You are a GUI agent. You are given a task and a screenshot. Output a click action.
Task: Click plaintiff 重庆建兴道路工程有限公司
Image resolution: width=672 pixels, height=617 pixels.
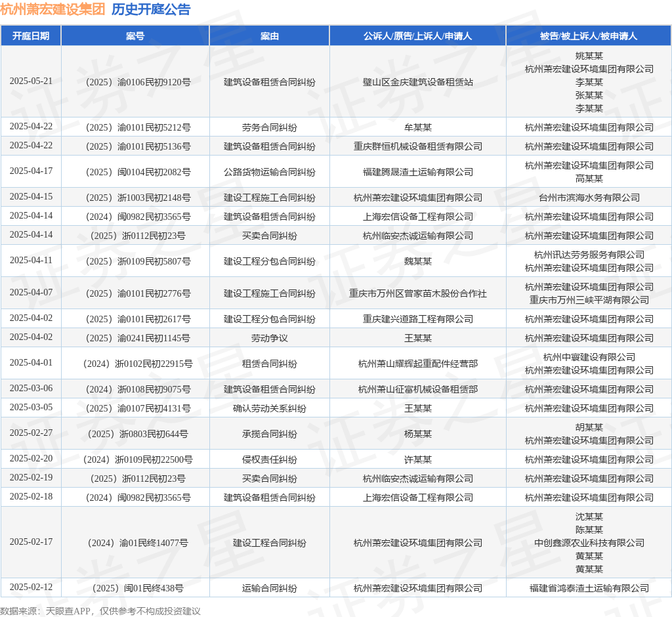tap(417, 319)
